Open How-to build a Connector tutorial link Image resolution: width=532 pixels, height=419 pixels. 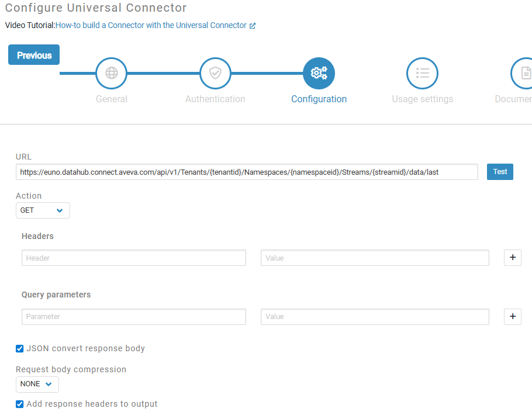point(151,26)
